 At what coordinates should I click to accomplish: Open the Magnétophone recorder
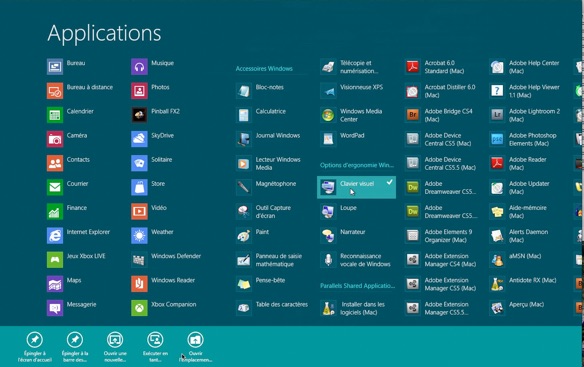[266, 187]
